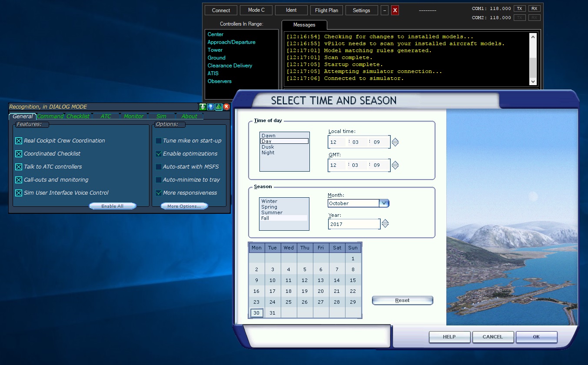Toggle Call-outs and monitoring checkbox
This screenshot has height=365, width=588.
(19, 180)
